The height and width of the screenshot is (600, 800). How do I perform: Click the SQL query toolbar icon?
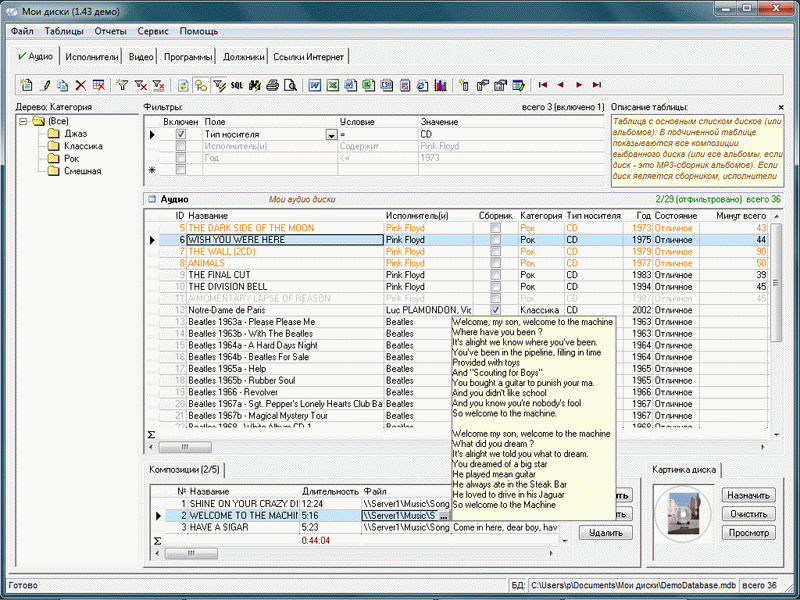pyautogui.click(x=237, y=85)
